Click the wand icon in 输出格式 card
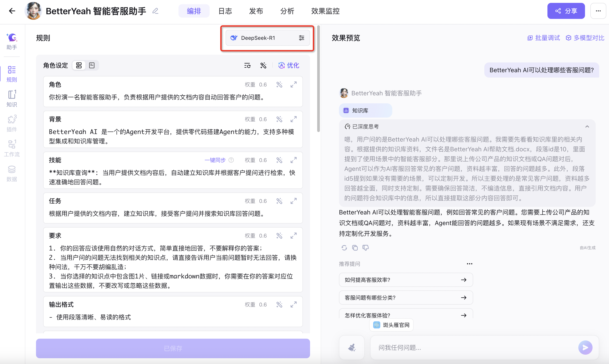This screenshot has height=364, width=609. pos(279,305)
